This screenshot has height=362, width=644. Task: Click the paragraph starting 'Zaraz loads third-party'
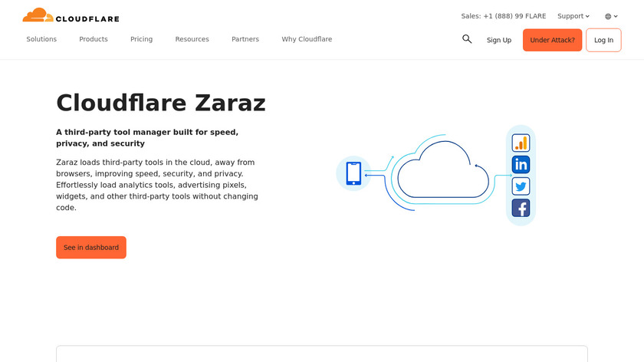click(157, 185)
